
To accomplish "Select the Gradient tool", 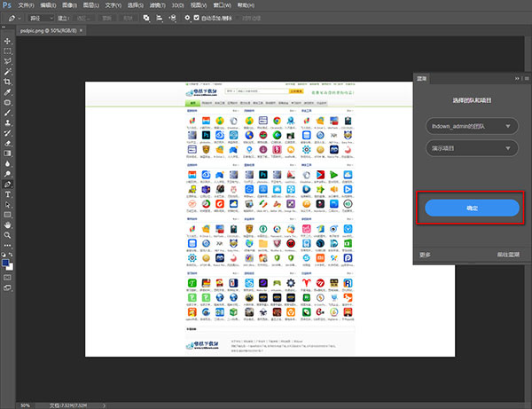I will pyautogui.click(x=7, y=153).
